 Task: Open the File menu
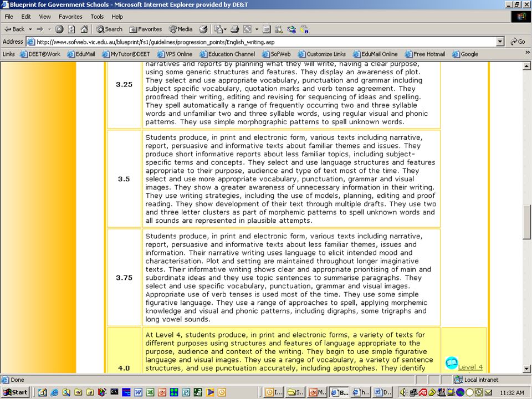[9, 17]
